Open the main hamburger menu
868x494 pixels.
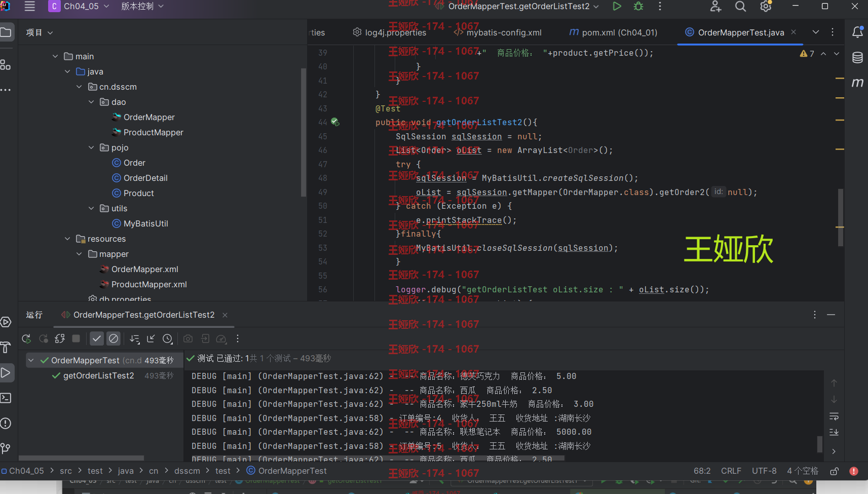[30, 6]
